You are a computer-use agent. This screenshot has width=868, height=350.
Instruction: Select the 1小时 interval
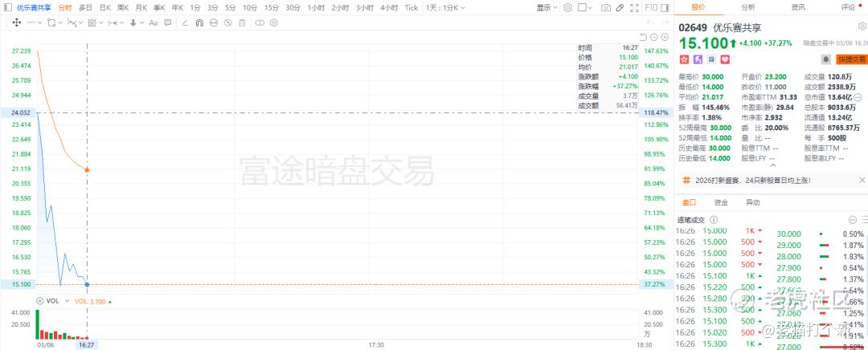click(x=316, y=8)
